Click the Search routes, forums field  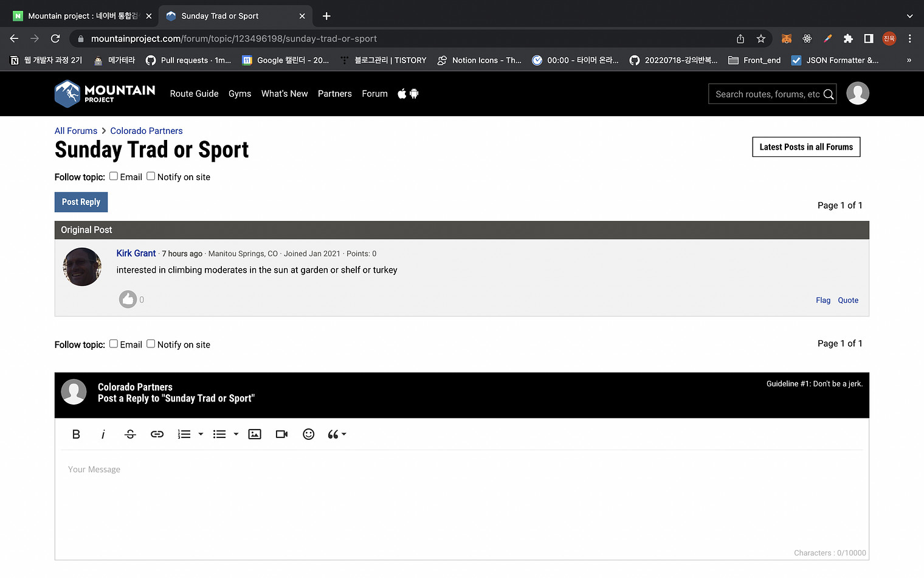coord(767,94)
